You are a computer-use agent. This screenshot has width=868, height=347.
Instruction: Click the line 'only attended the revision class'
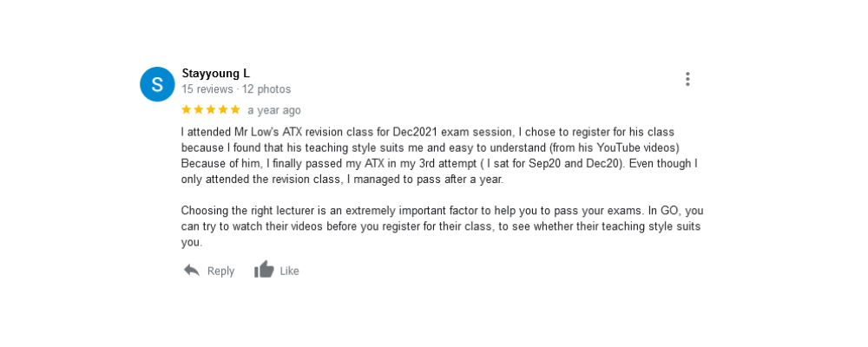tap(342, 180)
